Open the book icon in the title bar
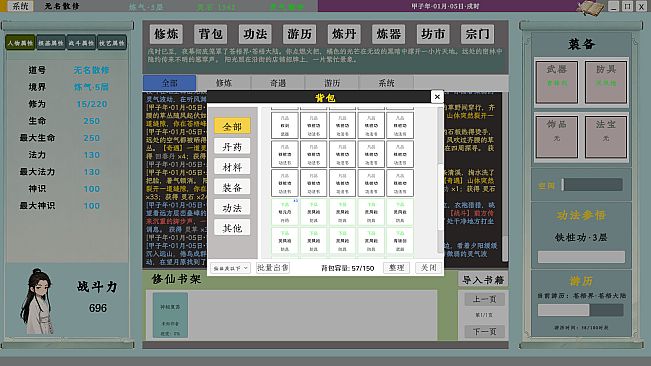Viewport: 651px width, 366px height. click(x=591, y=7)
